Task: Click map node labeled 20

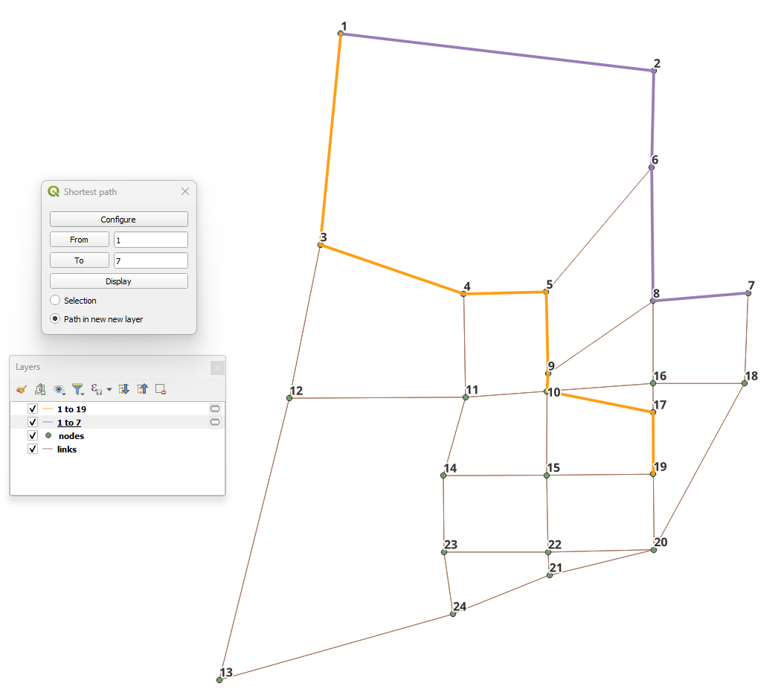Action: (x=654, y=550)
